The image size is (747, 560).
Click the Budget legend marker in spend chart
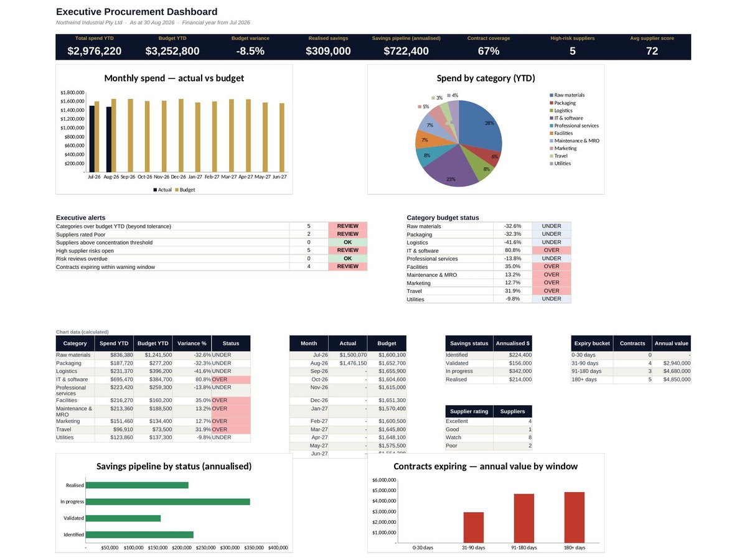pyautogui.click(x=177, y=190)
